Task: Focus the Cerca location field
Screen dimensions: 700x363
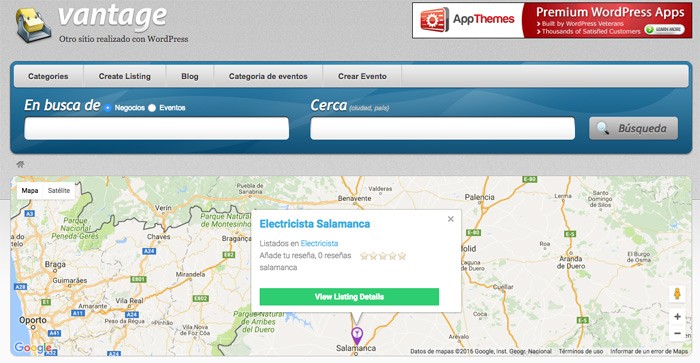Action: pos(442,129)
